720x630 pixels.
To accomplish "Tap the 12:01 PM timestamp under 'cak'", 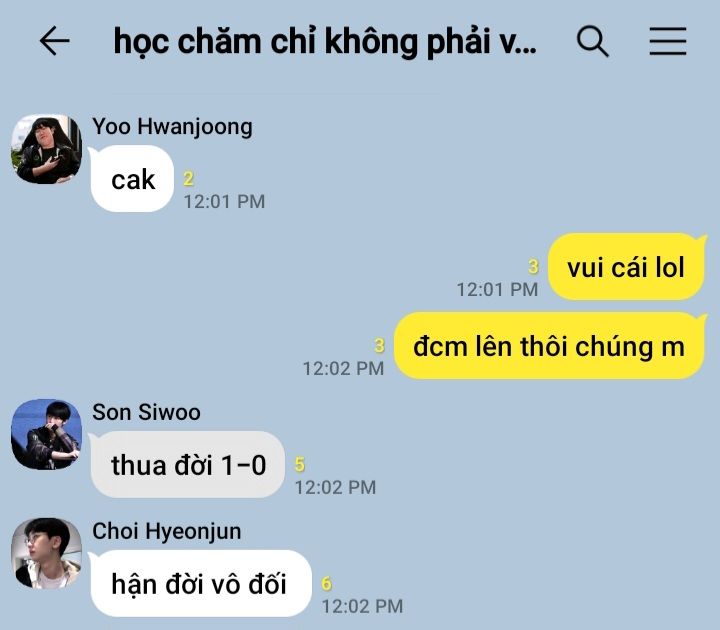I will 225,202.
